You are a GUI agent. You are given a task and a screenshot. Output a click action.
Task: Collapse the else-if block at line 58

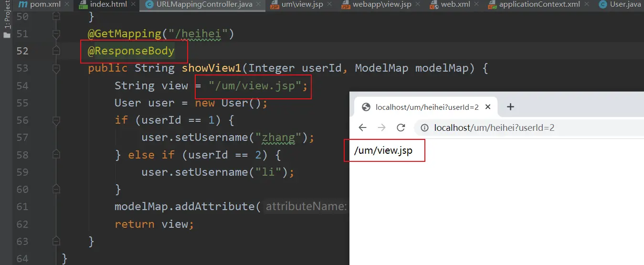tap(56, 155)
